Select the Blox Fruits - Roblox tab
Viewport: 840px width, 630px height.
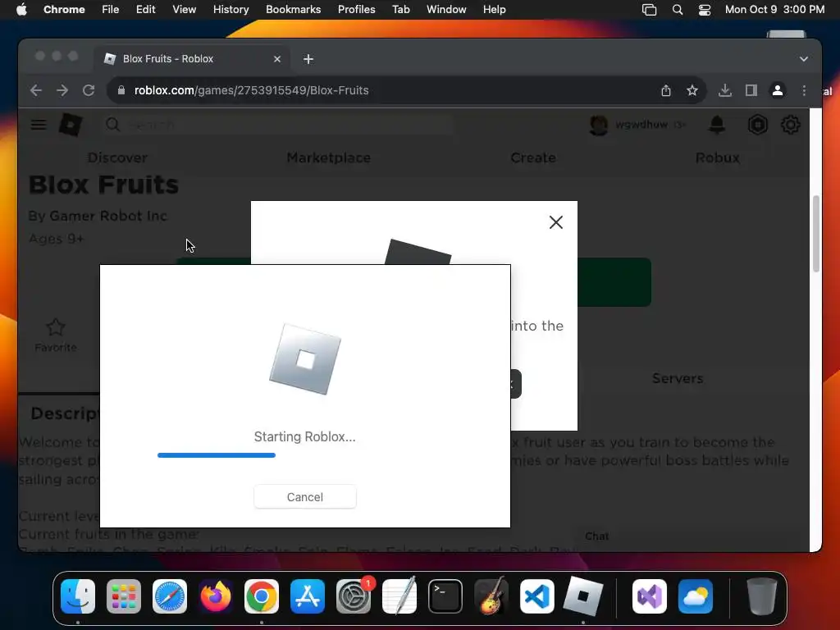point(192,59)
